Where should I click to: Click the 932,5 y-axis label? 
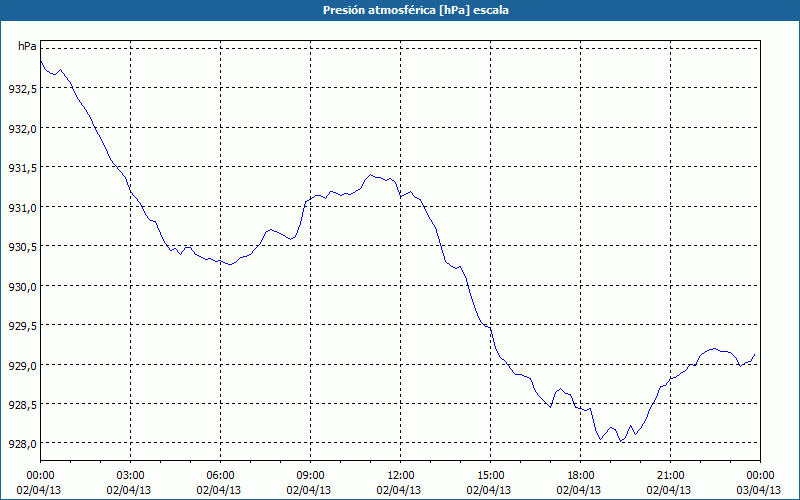(x=22, y=89)
